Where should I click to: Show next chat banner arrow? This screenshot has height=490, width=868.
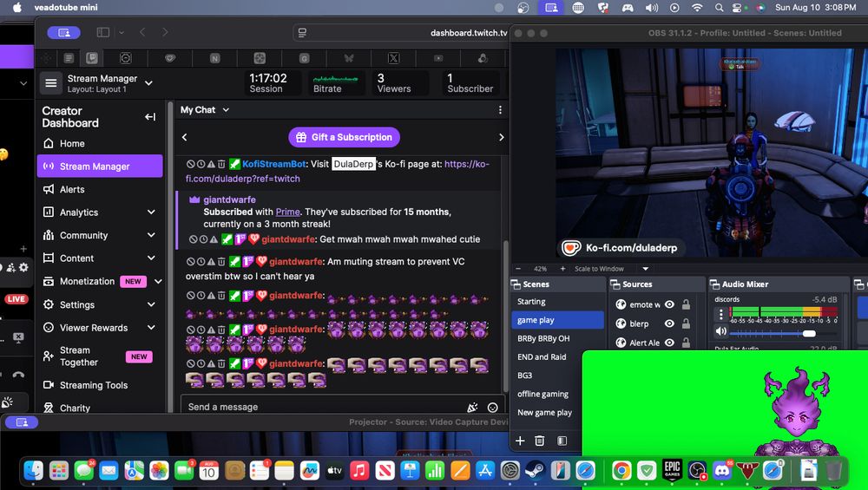[x=501, y=137]
